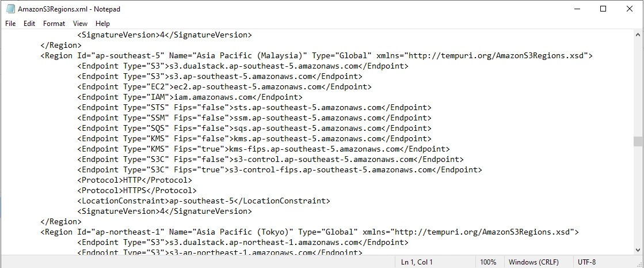Click the 100% zoom level in the status bar
Screen dimensions: 644x268
coord(488,262)
